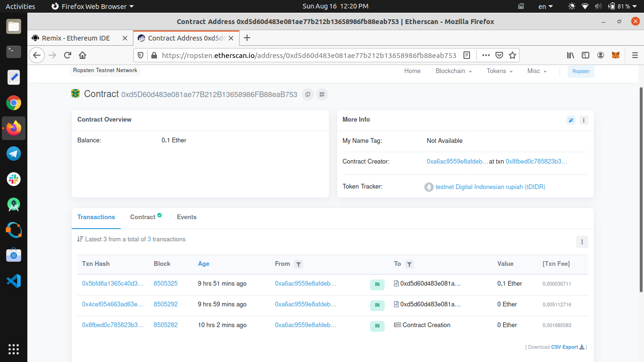
Task: Open the Firefox Web Browser app menu
Action: coord(92,6)
